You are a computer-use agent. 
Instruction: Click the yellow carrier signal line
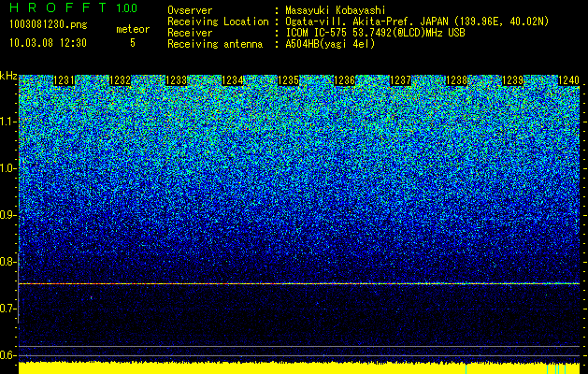click(x=299, y=283)
